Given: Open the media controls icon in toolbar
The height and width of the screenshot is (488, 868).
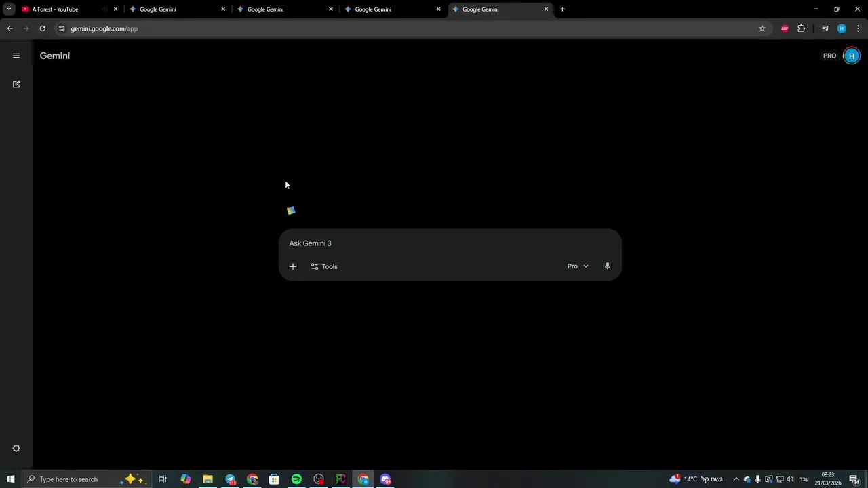Looking at the screenshot, I should tap(825, 28).
